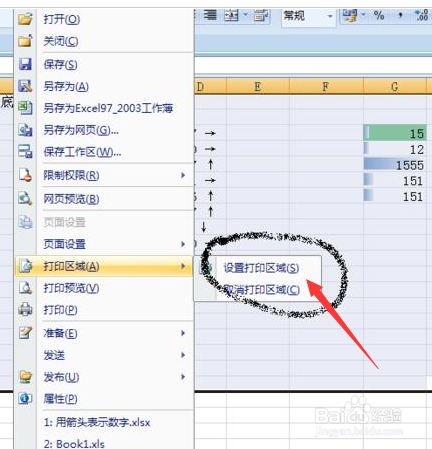Click the Save As (另存为) icon
The width and height of the screenshot is (432, 449).
(25, 86)
